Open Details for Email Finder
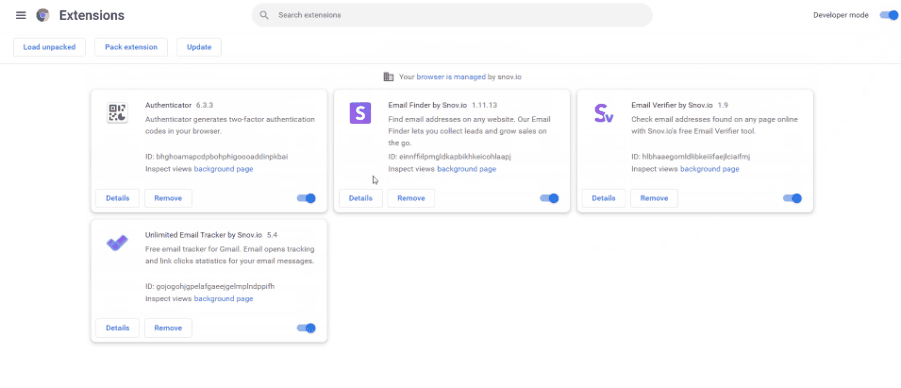 [x=360, y=198]
